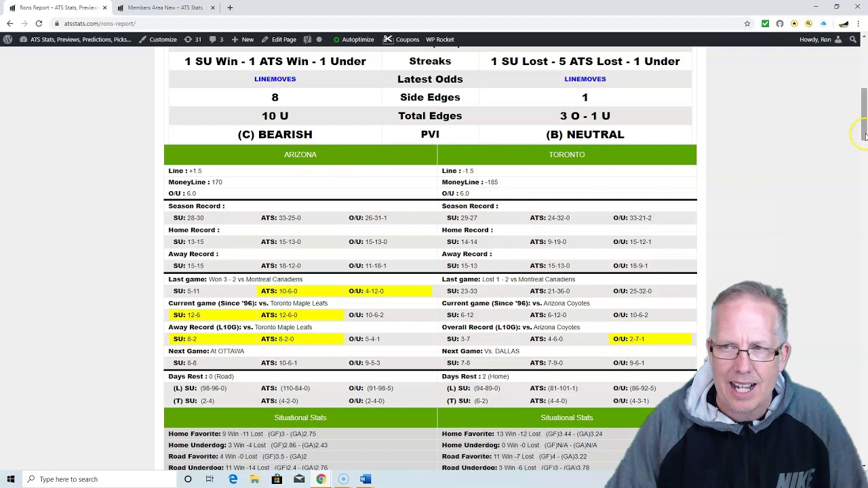Screen dimensions: 868x488
Task: Click the Windows search box
Action: (x=98, y=479)
